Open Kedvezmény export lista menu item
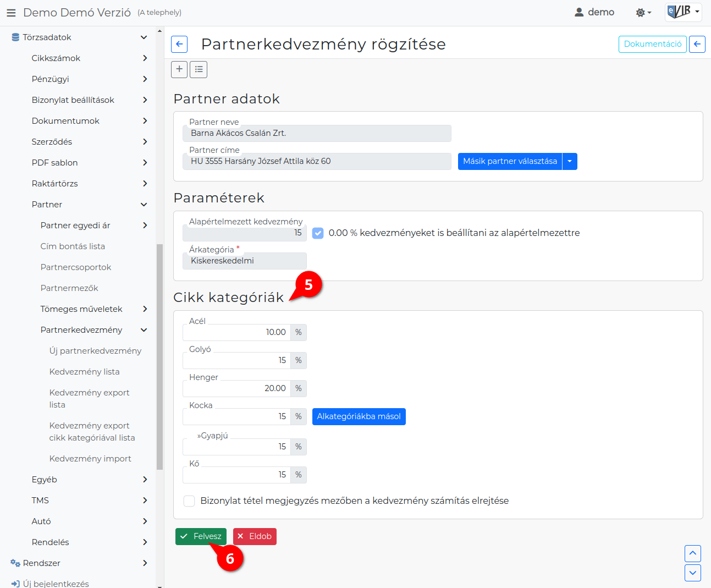The width and height of the screenshot is (711, 588). [89, 399]
